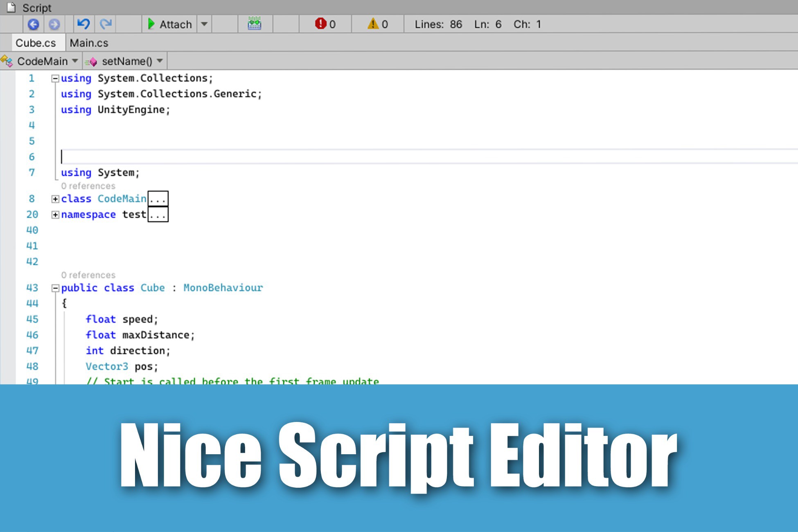Click the navigate back arrow icon

[x=34, y=24]
